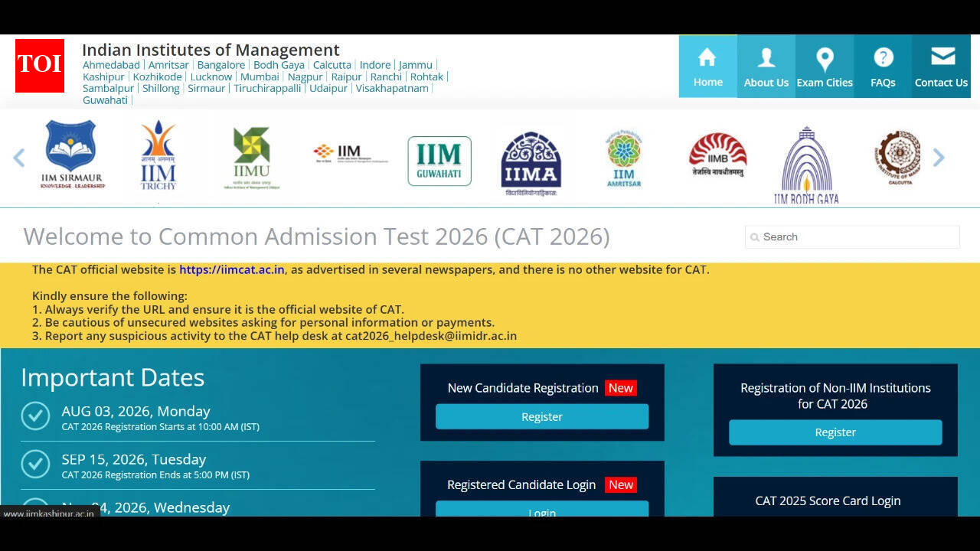Open the Mumbai campus link
The image size is (980, 551).
260,77
